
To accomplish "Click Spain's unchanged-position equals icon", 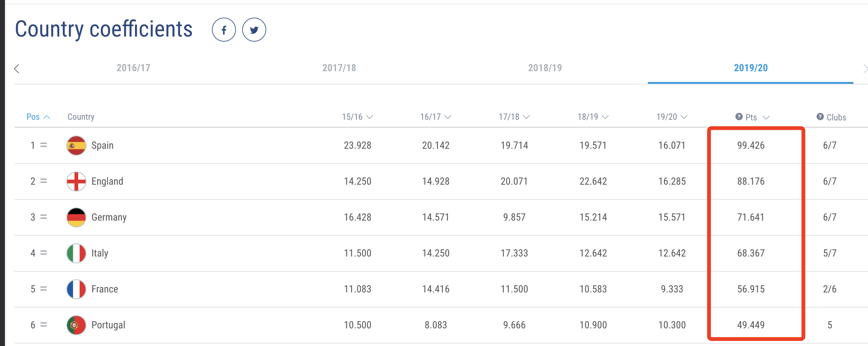I will click(44, 145).
